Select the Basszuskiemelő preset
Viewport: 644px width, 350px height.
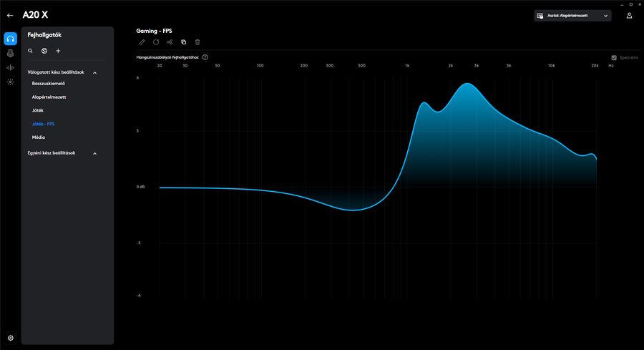pyautogui.click(x=49, y=84)
